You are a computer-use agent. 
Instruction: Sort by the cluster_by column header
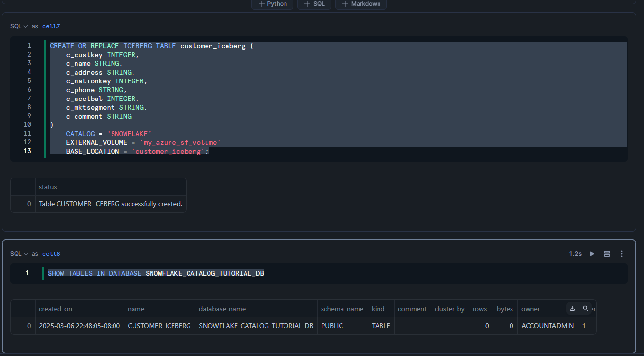coord(450,309)
